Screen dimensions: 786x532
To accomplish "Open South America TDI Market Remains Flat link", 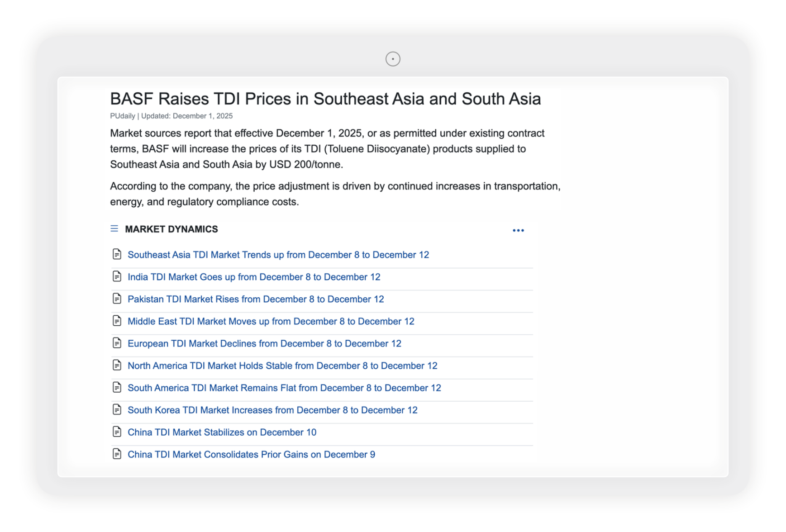I will [x=284, y=388].
